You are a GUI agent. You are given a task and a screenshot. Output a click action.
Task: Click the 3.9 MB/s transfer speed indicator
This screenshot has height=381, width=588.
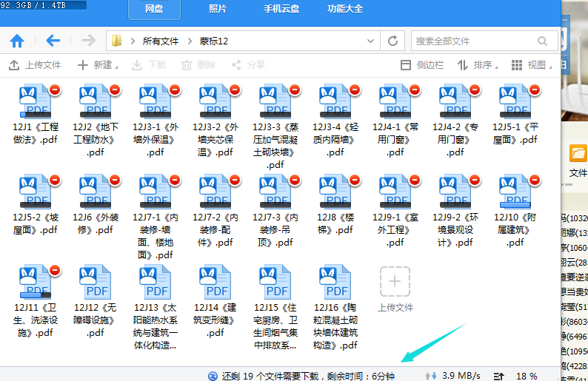point(452,376)
